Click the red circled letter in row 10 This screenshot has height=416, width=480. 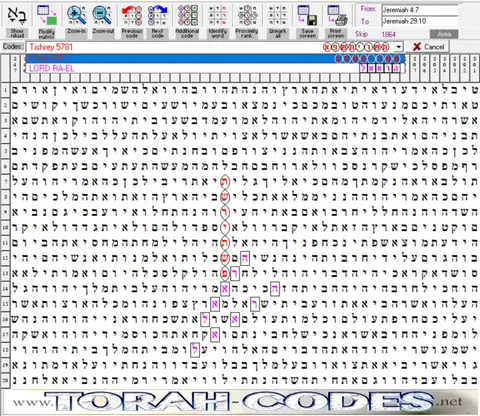[225, 228]
